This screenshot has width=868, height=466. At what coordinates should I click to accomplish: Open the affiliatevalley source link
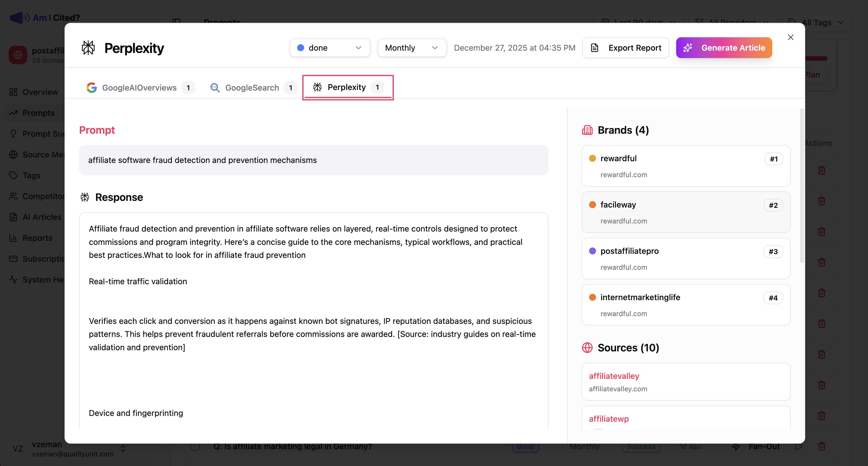click(614, 376)
